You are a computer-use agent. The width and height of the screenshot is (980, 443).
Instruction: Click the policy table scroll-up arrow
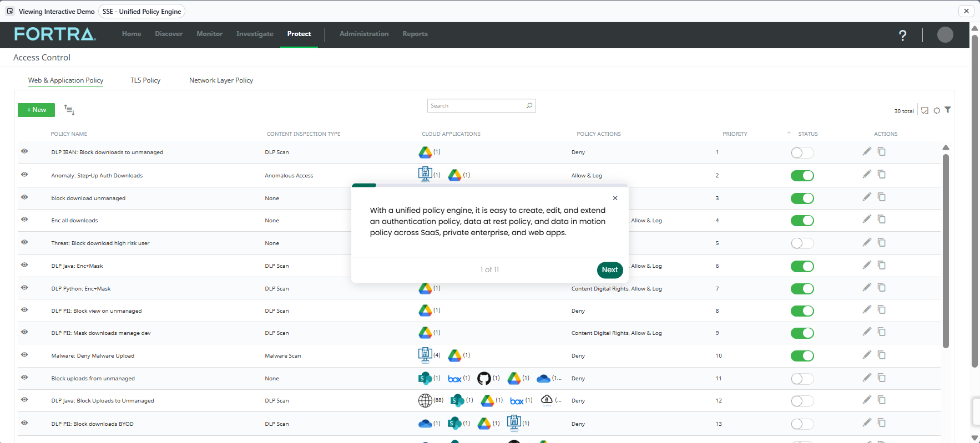(x=946, y=147)
